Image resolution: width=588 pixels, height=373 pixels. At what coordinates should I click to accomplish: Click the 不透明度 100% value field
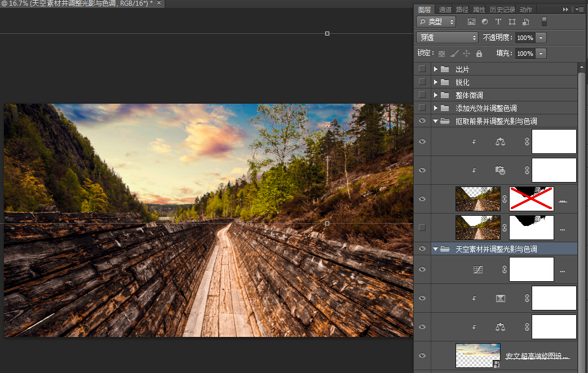(525, 38)
